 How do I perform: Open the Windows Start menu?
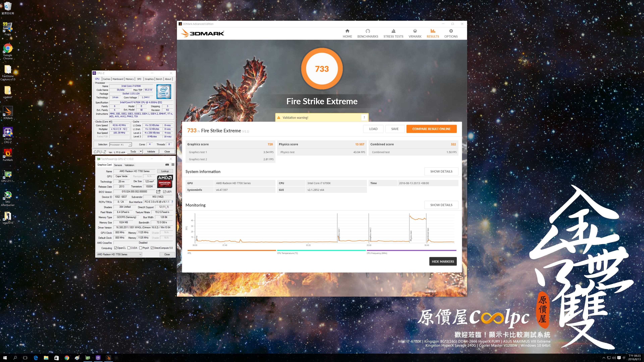[x=5, y=358]
